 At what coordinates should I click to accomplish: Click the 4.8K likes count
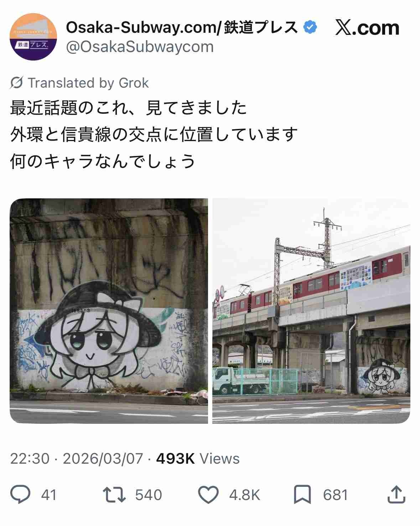[244, 495]
